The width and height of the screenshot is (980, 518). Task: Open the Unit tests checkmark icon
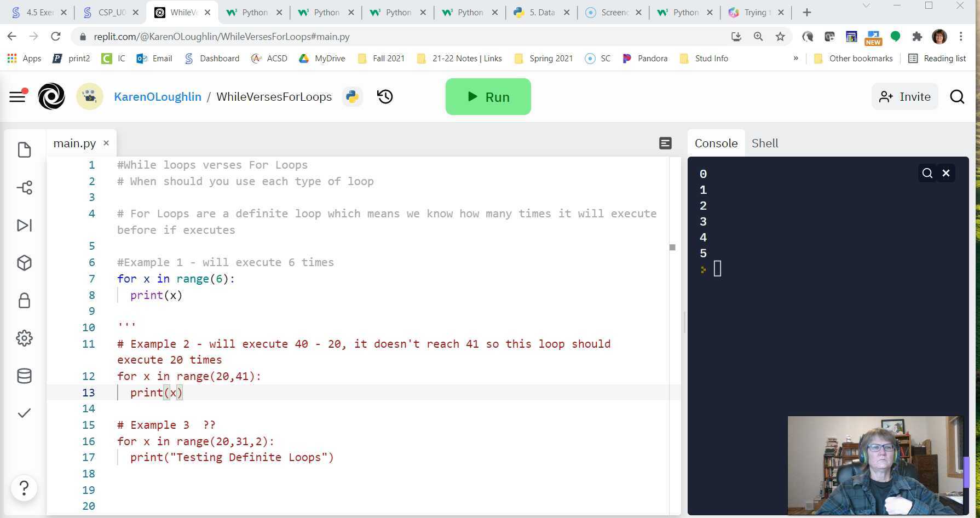[24, 413]
